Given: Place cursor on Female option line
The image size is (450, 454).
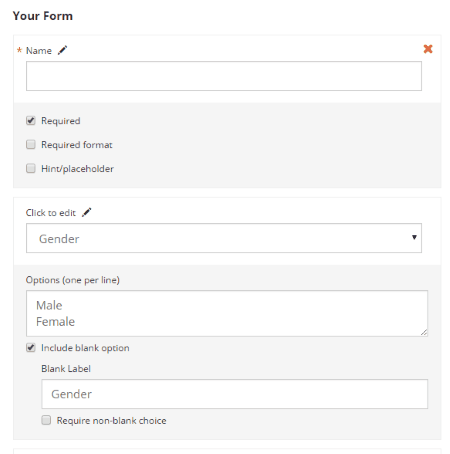Looking at the screenshot, I should (x=55, y=322).
